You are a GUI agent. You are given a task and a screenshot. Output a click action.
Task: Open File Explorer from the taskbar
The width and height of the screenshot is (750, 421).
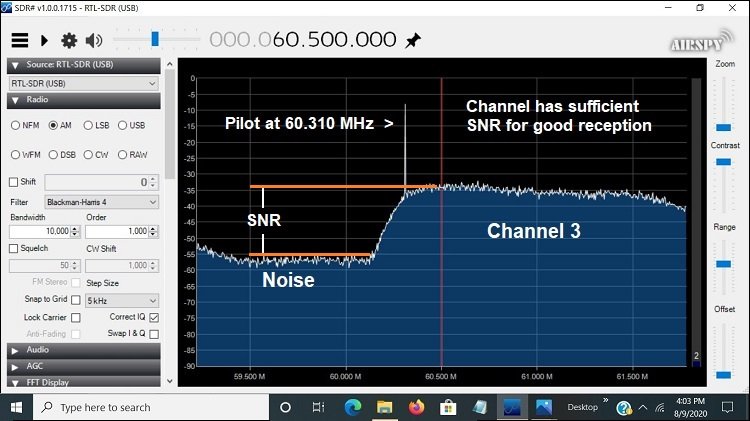coord(384,407)
